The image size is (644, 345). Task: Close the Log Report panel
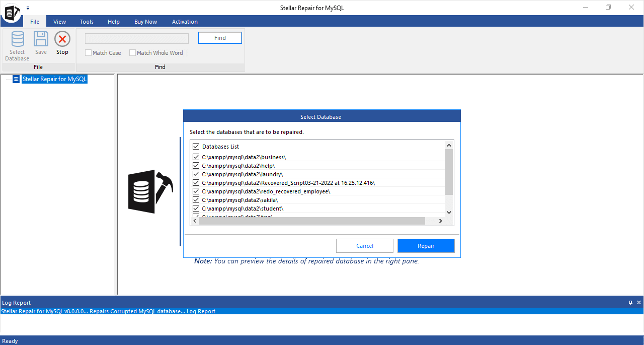(639, 303)
